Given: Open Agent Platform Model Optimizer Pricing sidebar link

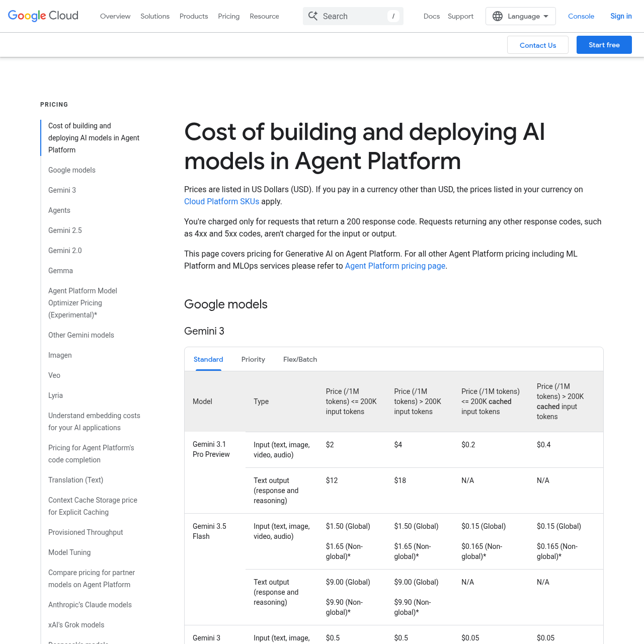Looking at the screenshot, I should [x=83, y=303].
